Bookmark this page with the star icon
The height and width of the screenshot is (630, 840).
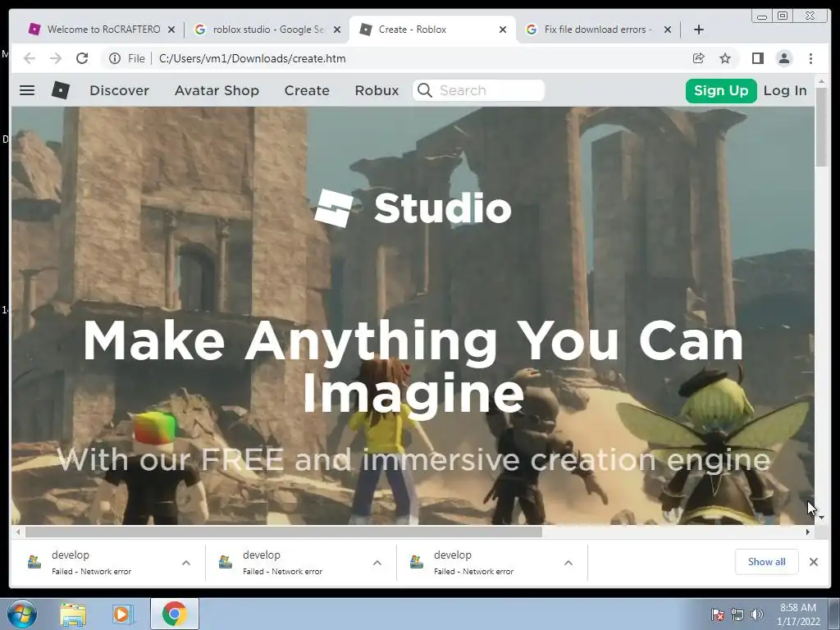[725, 58]
